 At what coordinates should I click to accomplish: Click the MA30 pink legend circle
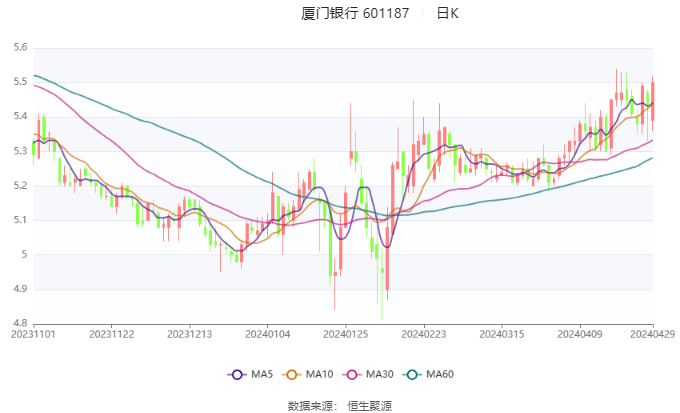tap(352, 374)
